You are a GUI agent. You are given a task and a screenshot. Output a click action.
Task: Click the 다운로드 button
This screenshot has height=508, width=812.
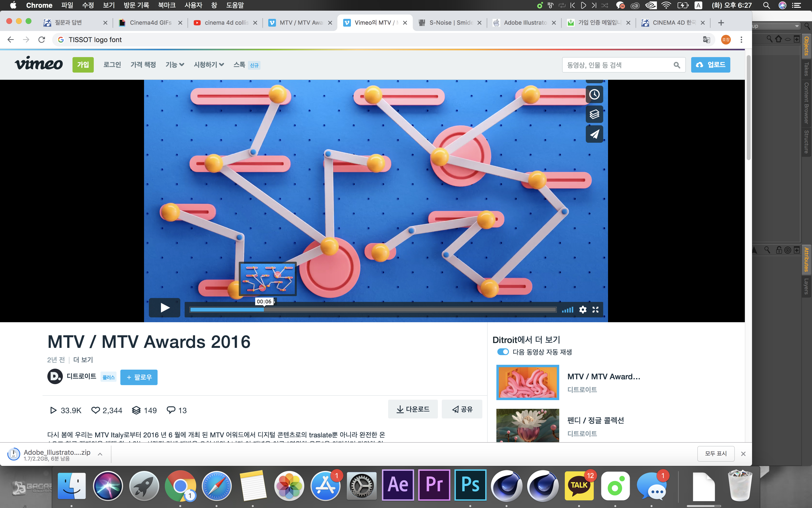(x=413, y=409)
